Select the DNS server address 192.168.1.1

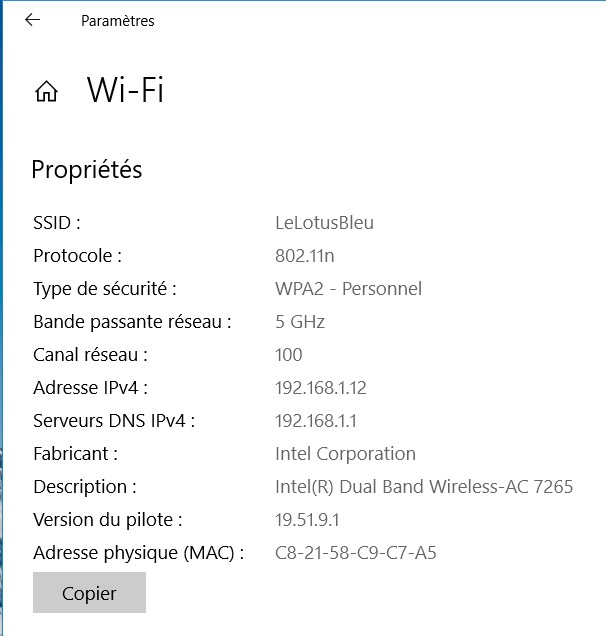point(316,421)
